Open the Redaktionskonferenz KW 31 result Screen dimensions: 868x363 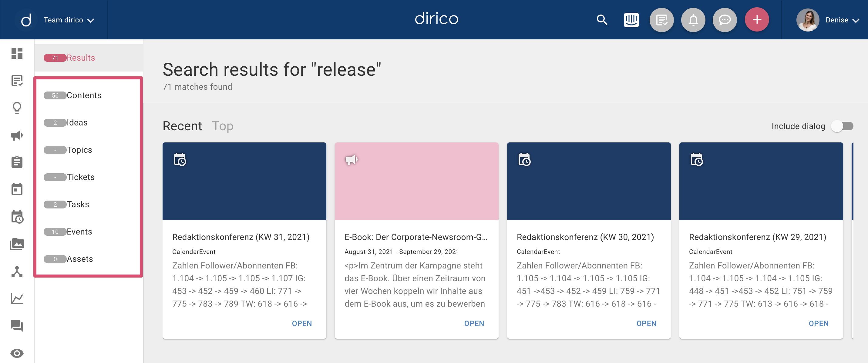pos(301,323)
